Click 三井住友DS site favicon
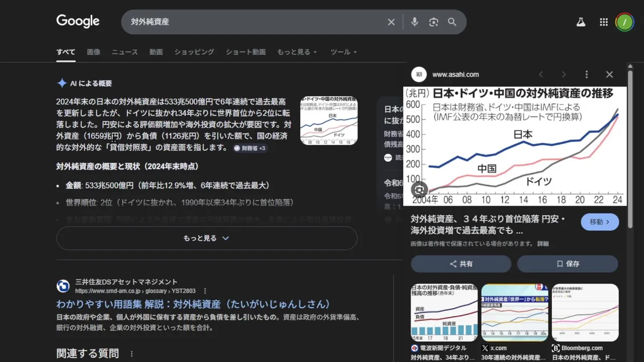This screenshot has height=362, width=644. [x=63, y=286]
